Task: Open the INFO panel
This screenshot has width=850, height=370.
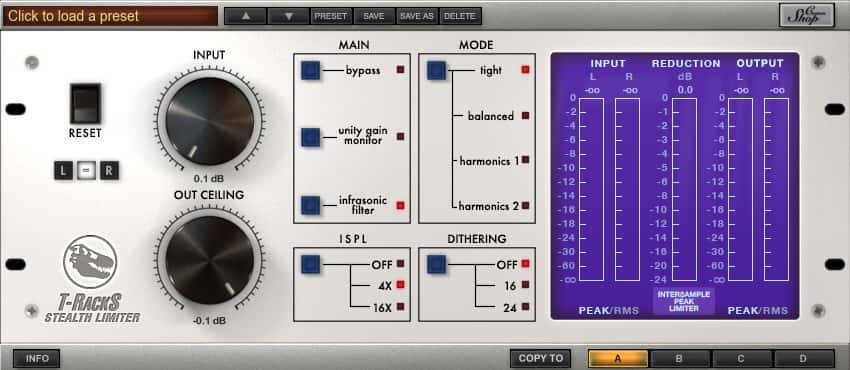Action: point(37,358)
